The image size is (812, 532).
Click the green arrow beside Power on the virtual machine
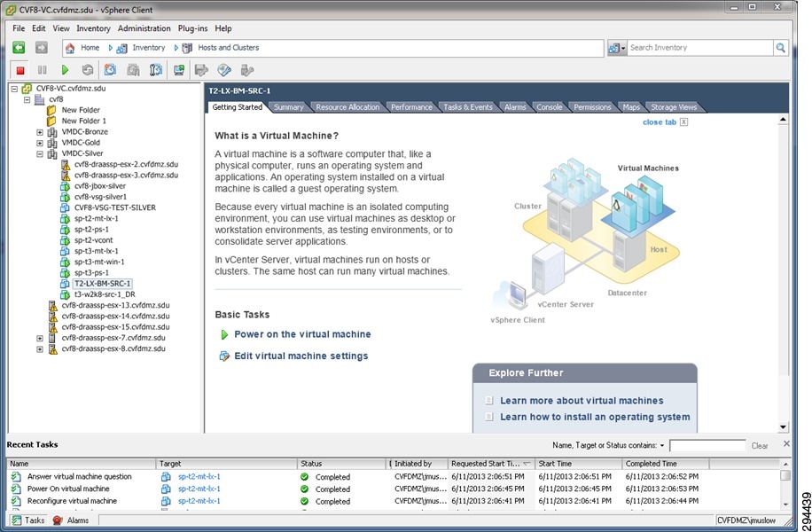click(x=224, y=334)
